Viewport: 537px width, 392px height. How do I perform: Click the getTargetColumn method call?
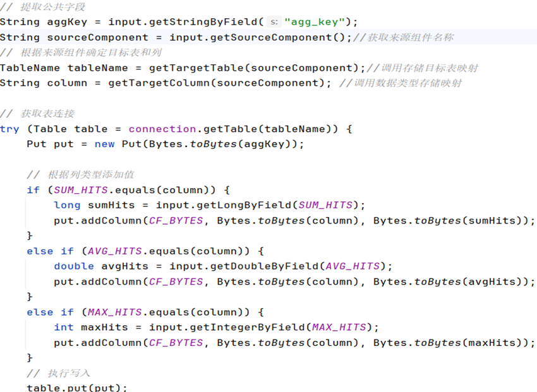click(x=159, y=83)
